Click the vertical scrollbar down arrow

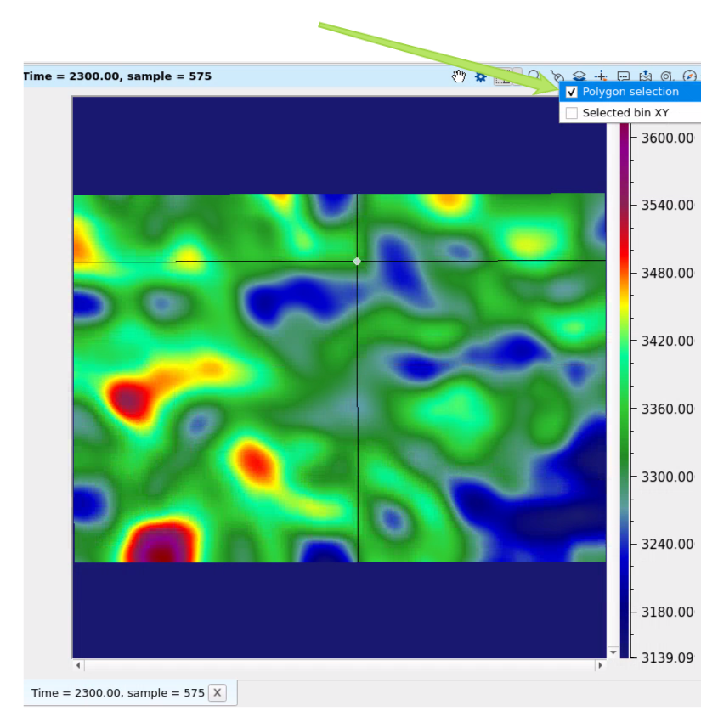pos(613,652)
